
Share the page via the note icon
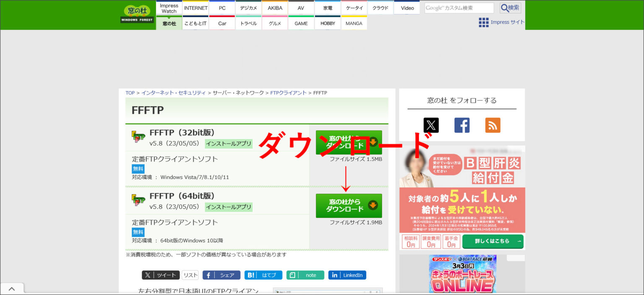point(305,275)
